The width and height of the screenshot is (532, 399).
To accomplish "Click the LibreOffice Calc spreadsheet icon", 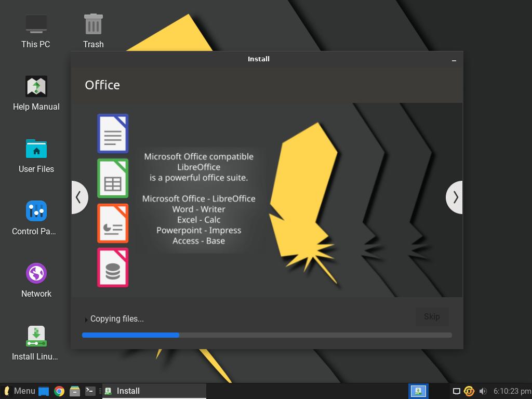I will pyautogui.click(x=113, y=178).
